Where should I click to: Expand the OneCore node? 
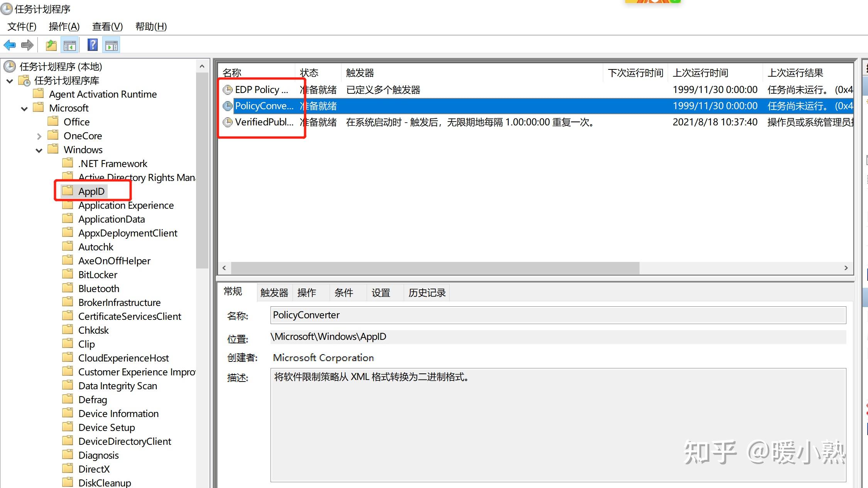point(39,136)
